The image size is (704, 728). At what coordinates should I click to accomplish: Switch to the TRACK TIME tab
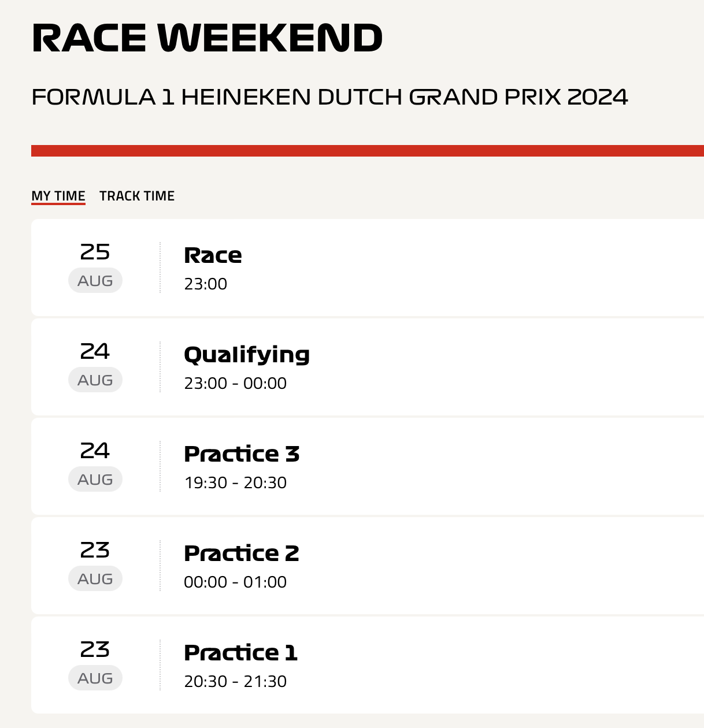[137, 196]
